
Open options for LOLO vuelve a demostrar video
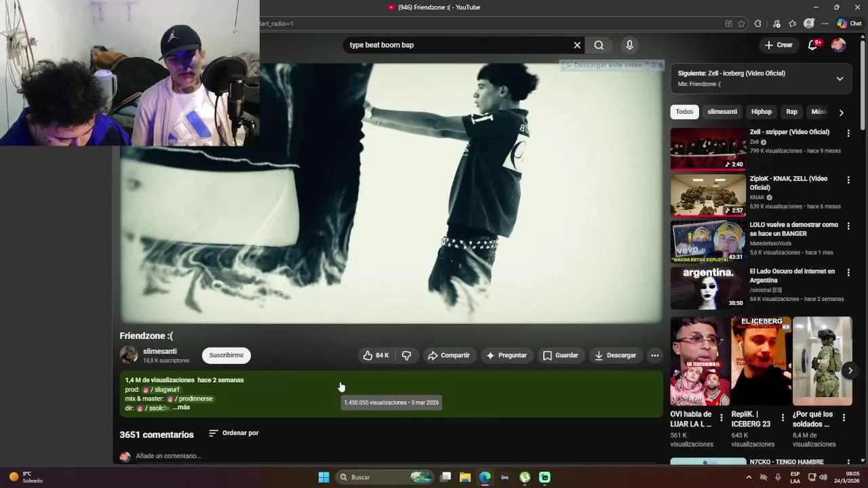(848, 226)
